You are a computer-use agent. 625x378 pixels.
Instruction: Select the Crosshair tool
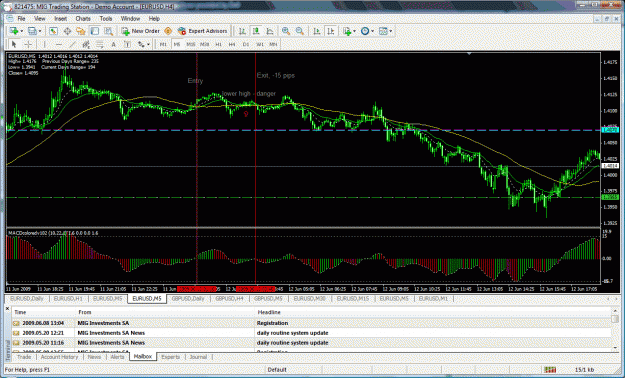pyautogui.click(x=28, y=44)
